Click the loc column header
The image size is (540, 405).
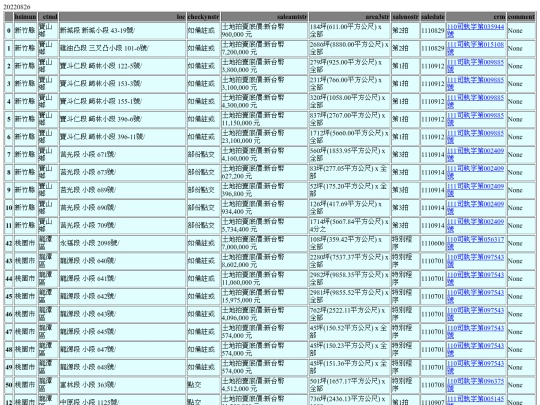coord(122,17)
